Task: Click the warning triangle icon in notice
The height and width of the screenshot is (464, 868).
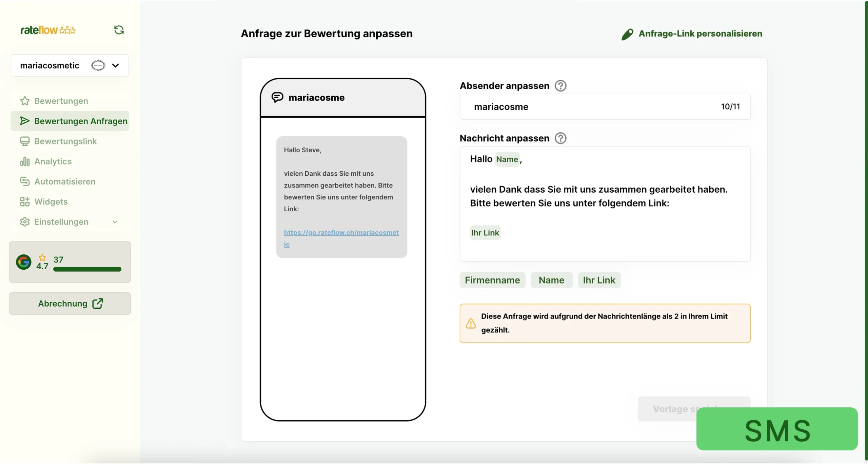Action: (470, 323)
